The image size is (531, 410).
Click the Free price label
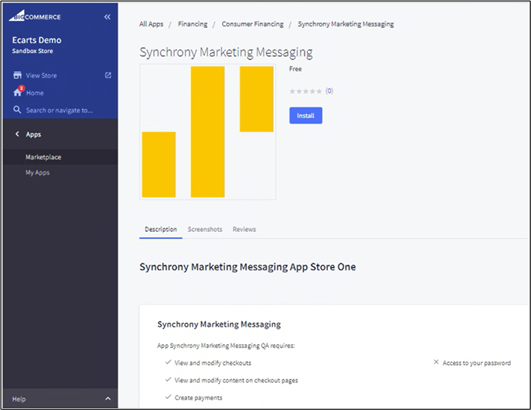coord(295,69)
